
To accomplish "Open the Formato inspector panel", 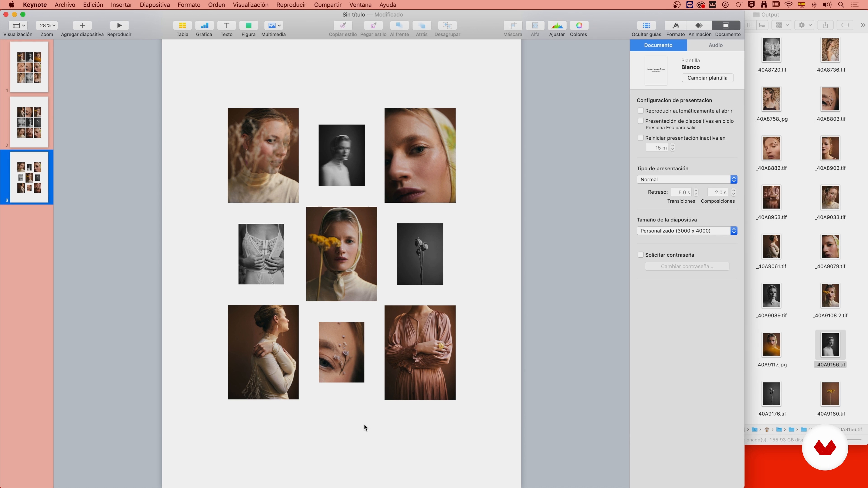I will click(675, 26).
